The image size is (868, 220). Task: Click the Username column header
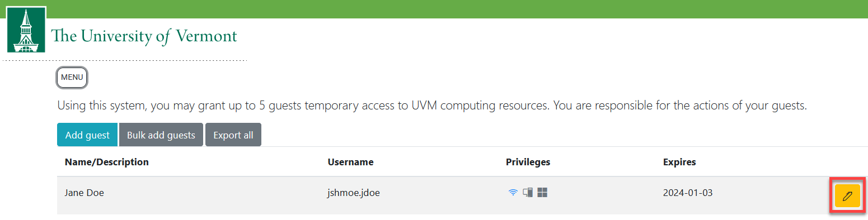click(350, 162)
